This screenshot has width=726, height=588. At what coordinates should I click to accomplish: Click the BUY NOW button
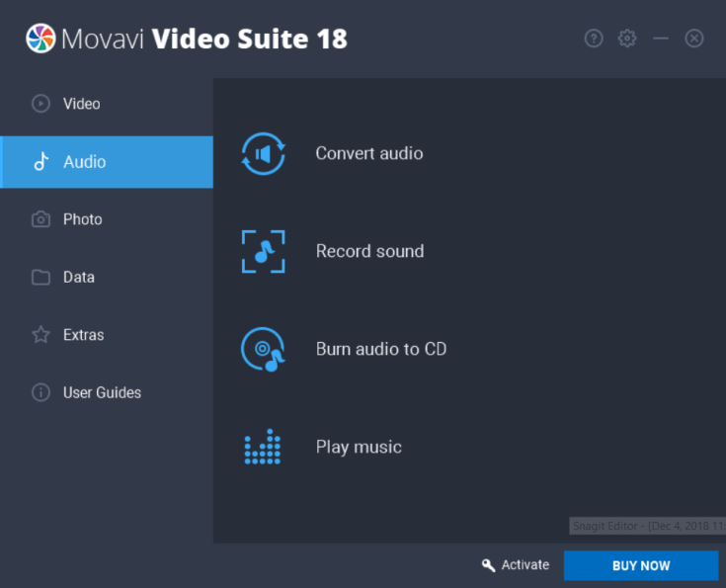point(641,565)
